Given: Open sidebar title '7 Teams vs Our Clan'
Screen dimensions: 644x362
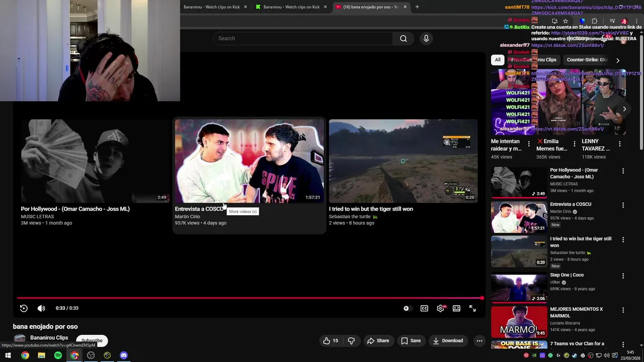Looking at the screenshot, I should [577, 344].
